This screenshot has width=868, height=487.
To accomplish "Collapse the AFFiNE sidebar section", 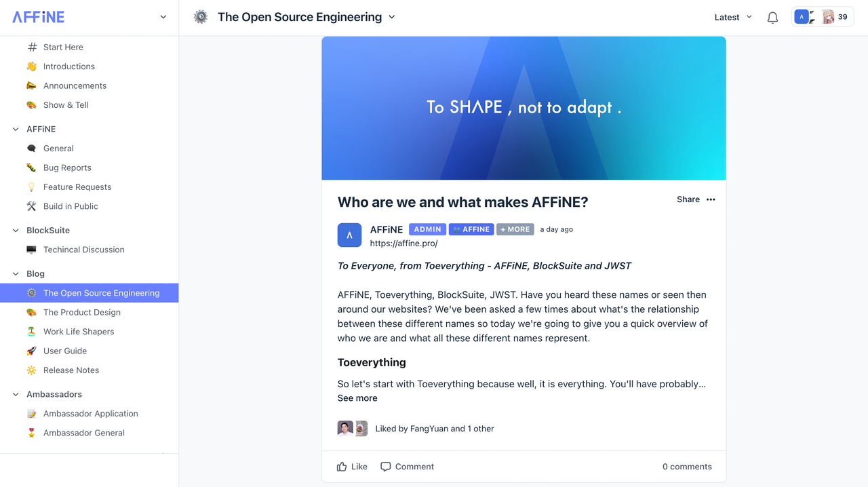I will click(16, 129).
